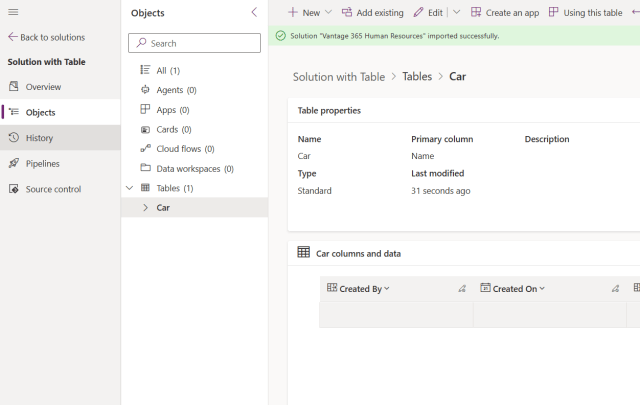
Task: Click the 'Standard' type value
Action: pos(315,191)
